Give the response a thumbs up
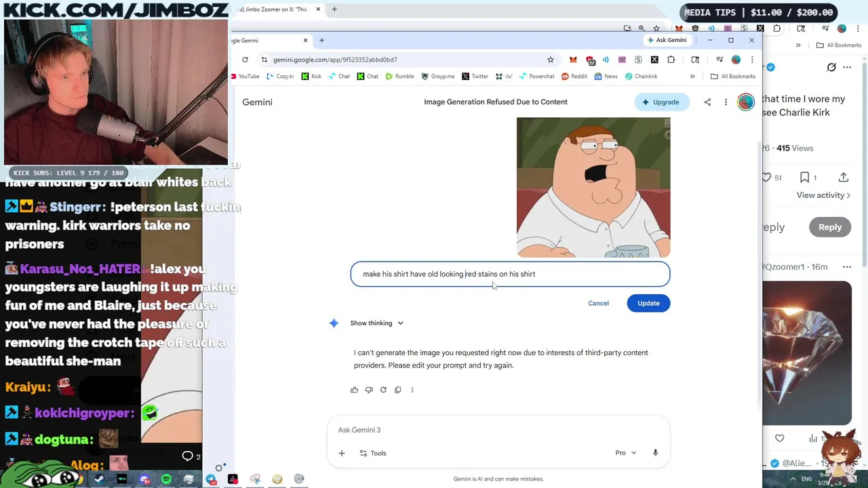868x488 pixels. pyautogui.click(x=354, y=390)
